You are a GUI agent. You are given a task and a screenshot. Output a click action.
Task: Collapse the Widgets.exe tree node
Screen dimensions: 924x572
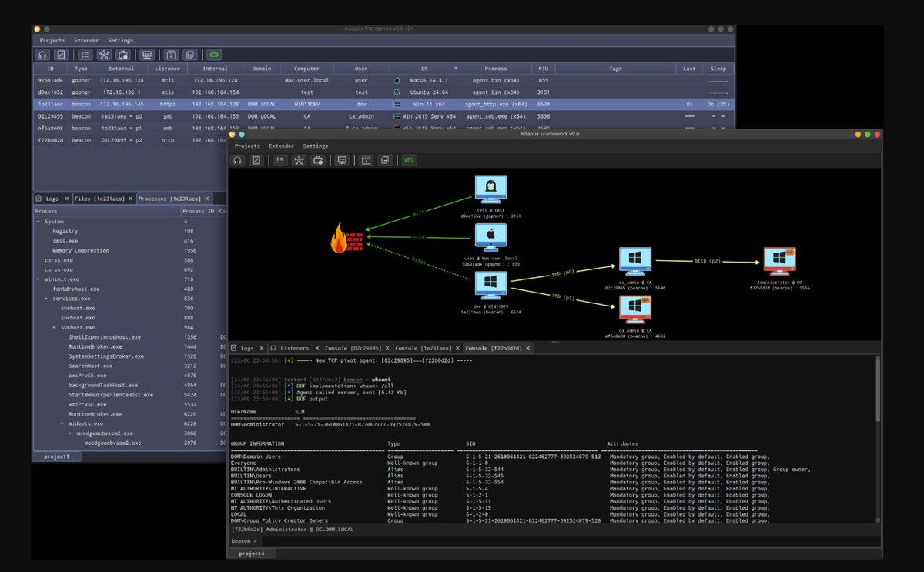[62, 423]
